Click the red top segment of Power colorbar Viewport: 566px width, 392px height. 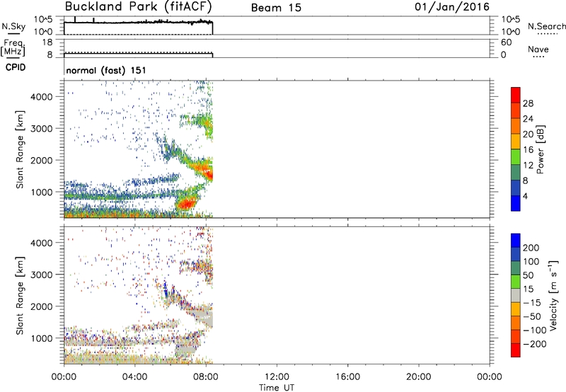click(516, 95)
